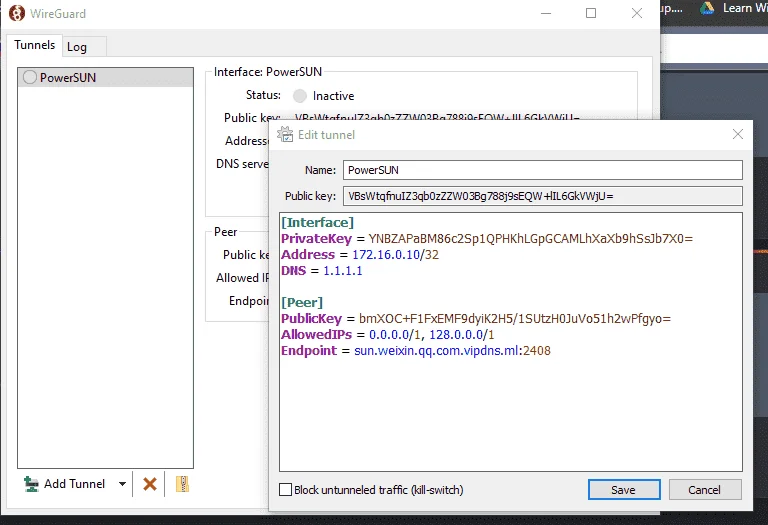This screenshot has width=768, height=525.
Task: Click the peer PublicKey value
Action: (515, 319)
